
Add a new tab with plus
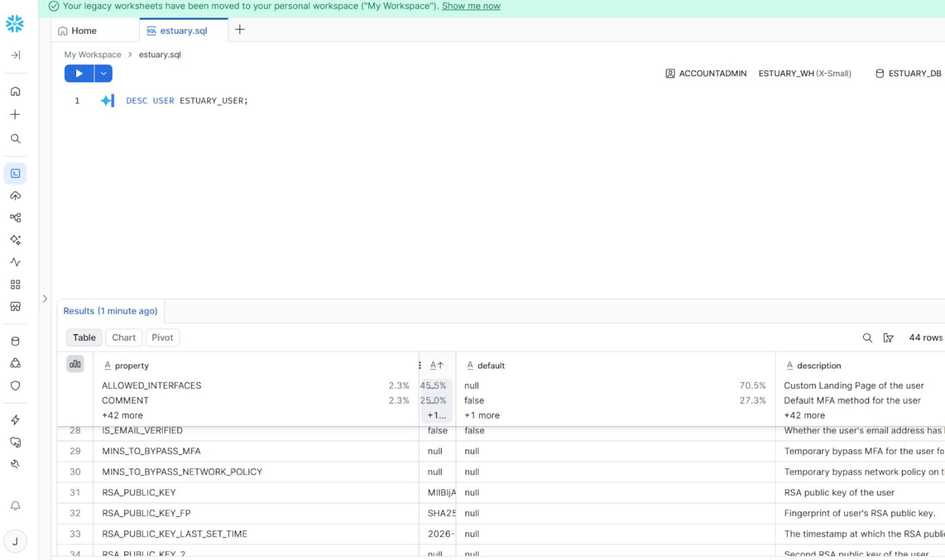coord(240,30)
